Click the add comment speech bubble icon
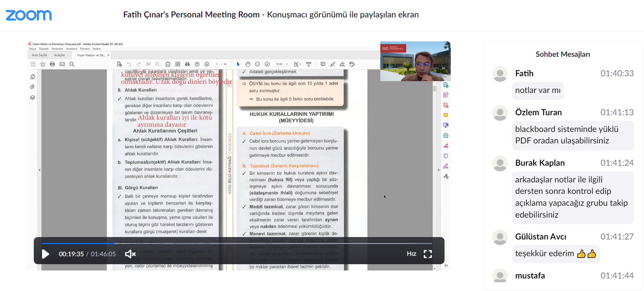The image size is (644, 291). tap(323, 64)
